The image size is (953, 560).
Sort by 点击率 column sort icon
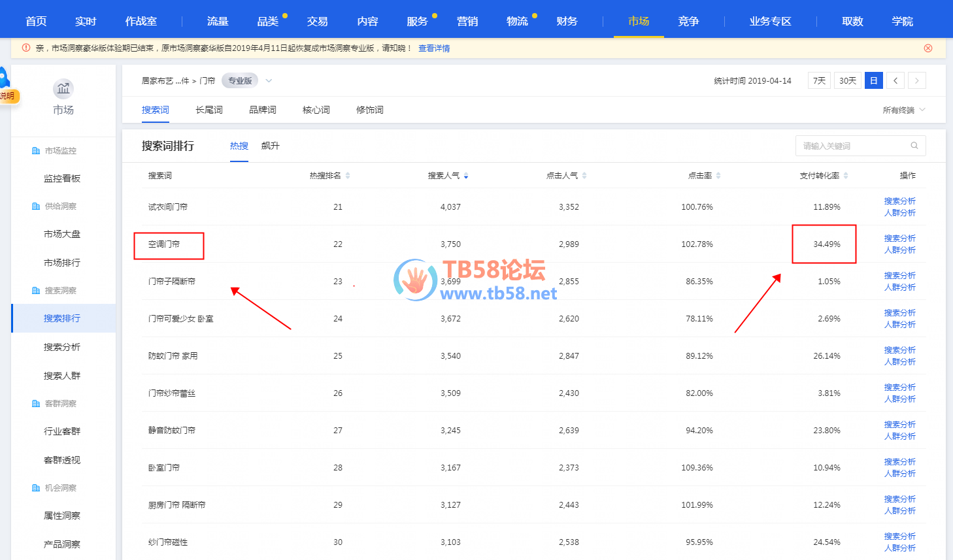tap(718, 176)
